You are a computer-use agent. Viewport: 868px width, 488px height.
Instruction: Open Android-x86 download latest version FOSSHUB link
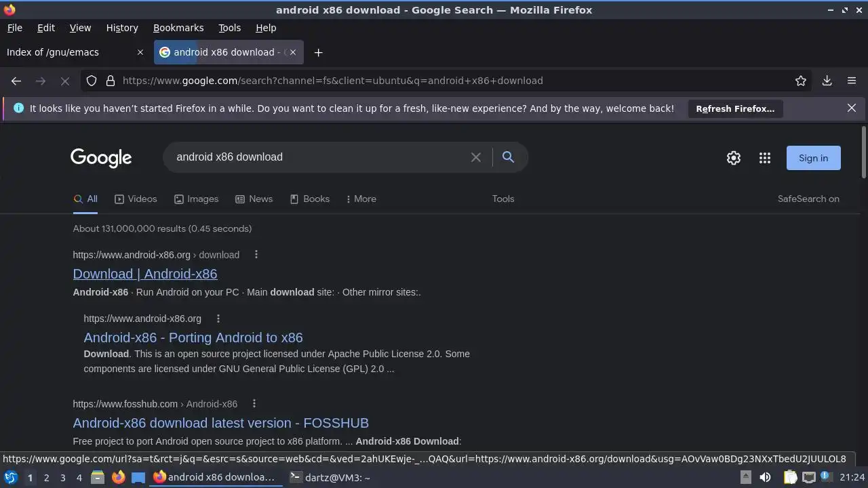point(221,423)
